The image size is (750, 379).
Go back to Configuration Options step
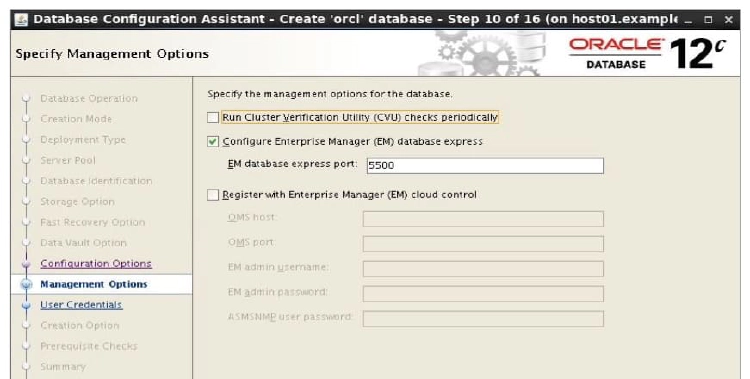(x=96, y=264)
